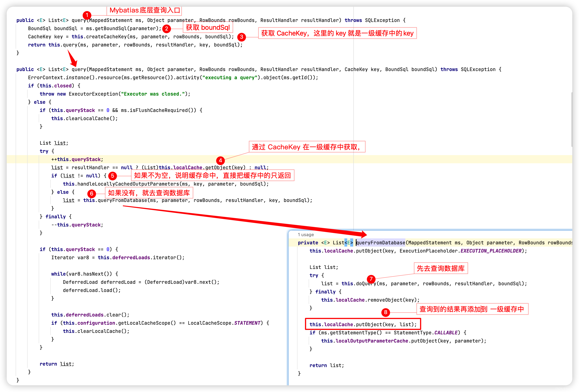Click the "1 usage" hint above queryFromDatabase
The image size is (579, 392).
click(306, 234)
